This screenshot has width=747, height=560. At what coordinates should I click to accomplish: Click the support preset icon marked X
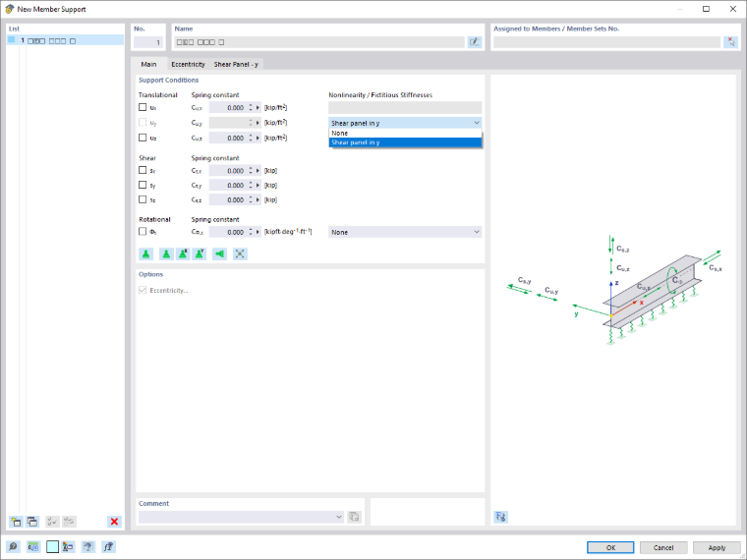[x=183, y=253]
